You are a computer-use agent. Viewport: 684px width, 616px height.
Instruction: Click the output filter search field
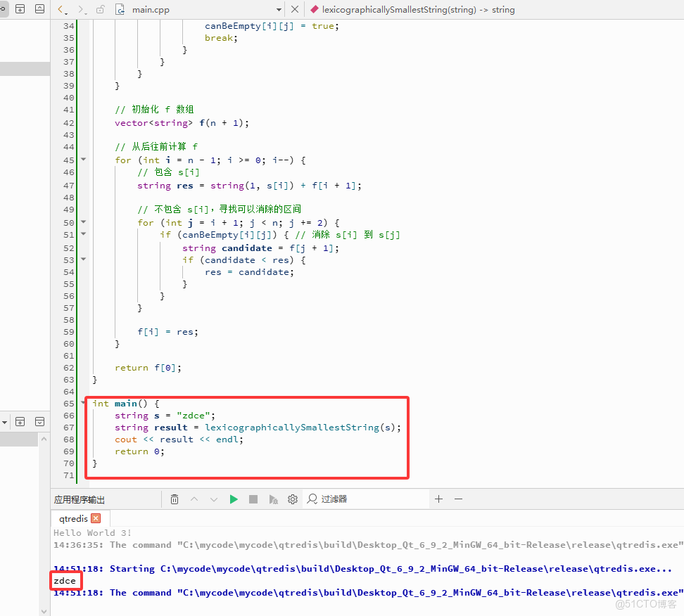pyautogui.click(x=367, y=499)
